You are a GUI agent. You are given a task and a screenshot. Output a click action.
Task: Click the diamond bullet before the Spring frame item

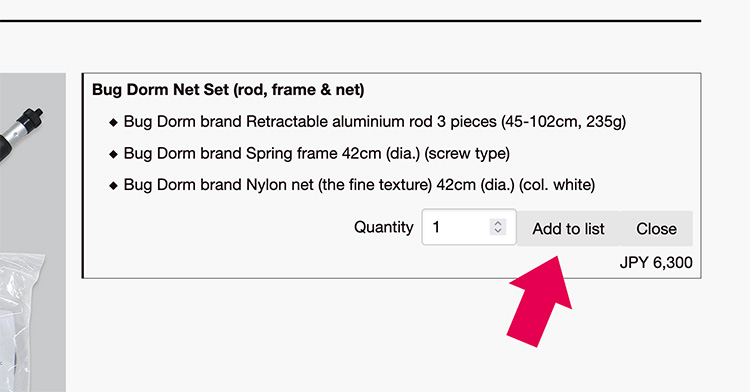pos(113,154)
